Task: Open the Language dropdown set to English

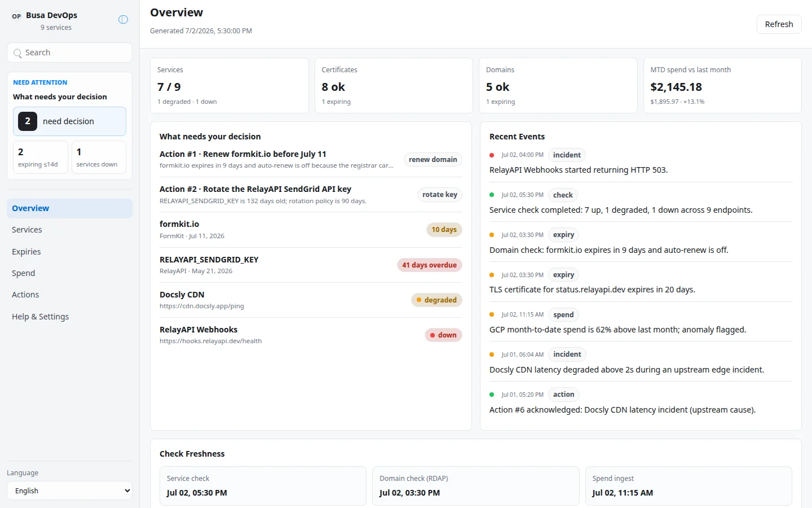Action: [70, 491]
